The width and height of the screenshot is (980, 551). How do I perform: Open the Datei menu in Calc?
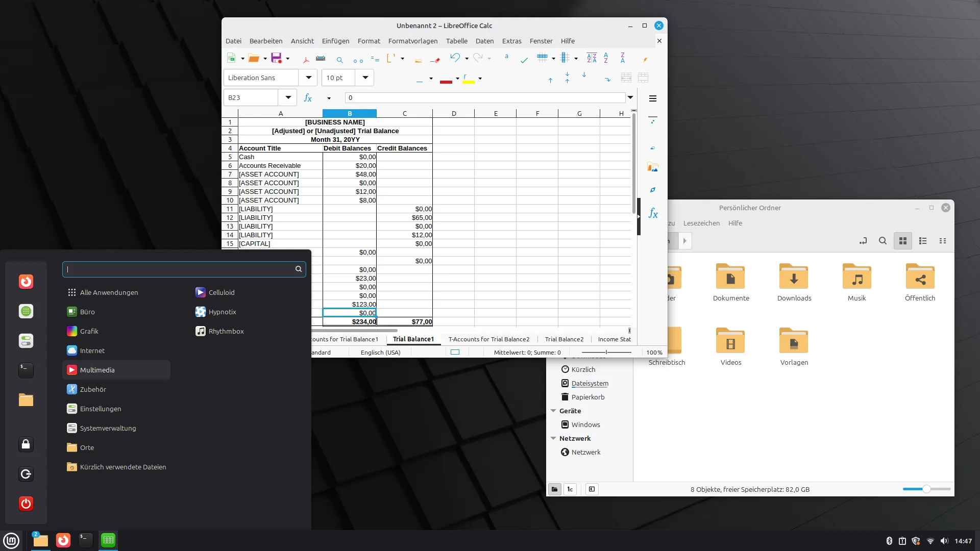[233, 41]
